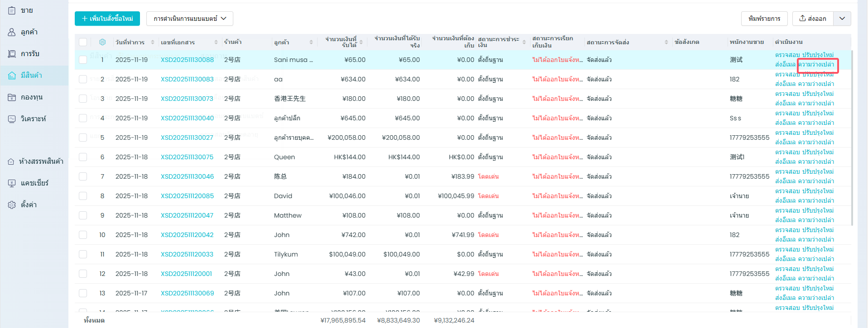Open the customers (ลูกค้า) sidebar icon
The image size is (868, 328).
[x=12, y=32]
